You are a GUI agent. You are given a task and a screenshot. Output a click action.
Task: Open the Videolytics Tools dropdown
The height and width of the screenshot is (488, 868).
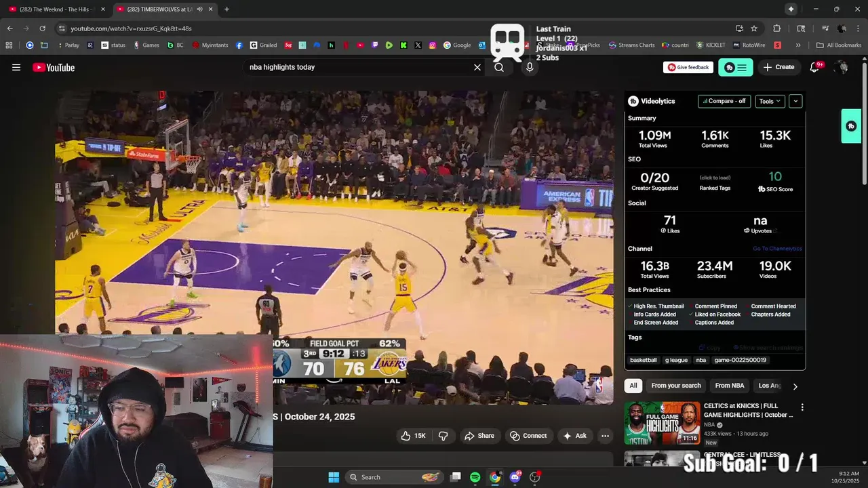pyautogui.click(x=770, y=101)
